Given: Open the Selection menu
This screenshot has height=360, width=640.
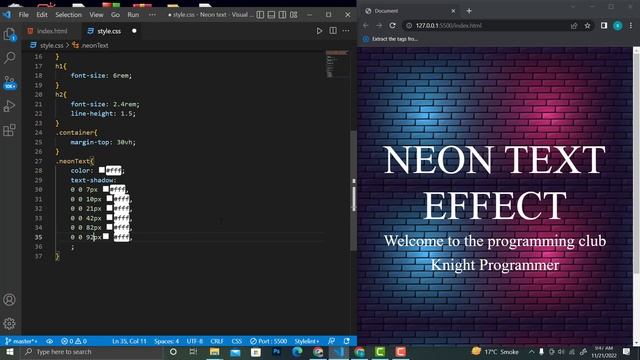Looking at the screenshot, I should coord(69,15).
